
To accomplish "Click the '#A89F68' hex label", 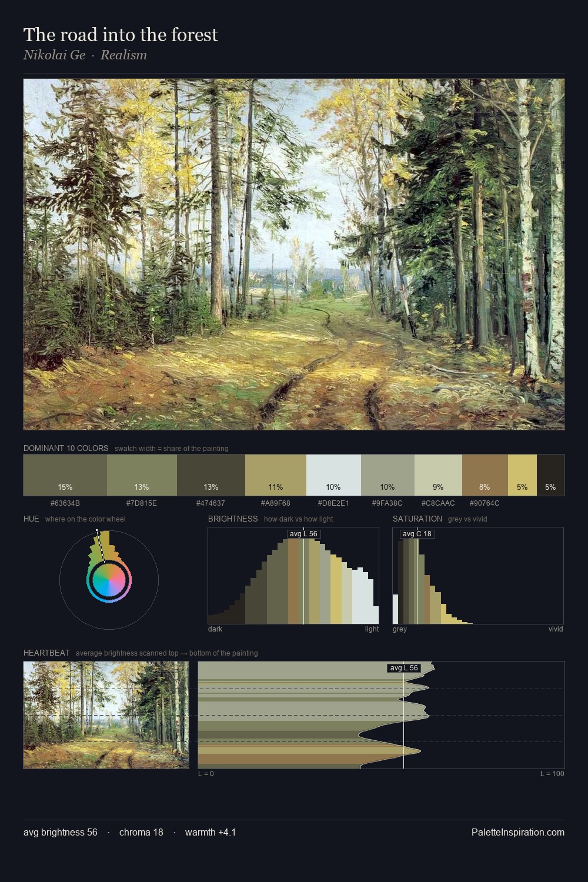I will coord(275,503).
